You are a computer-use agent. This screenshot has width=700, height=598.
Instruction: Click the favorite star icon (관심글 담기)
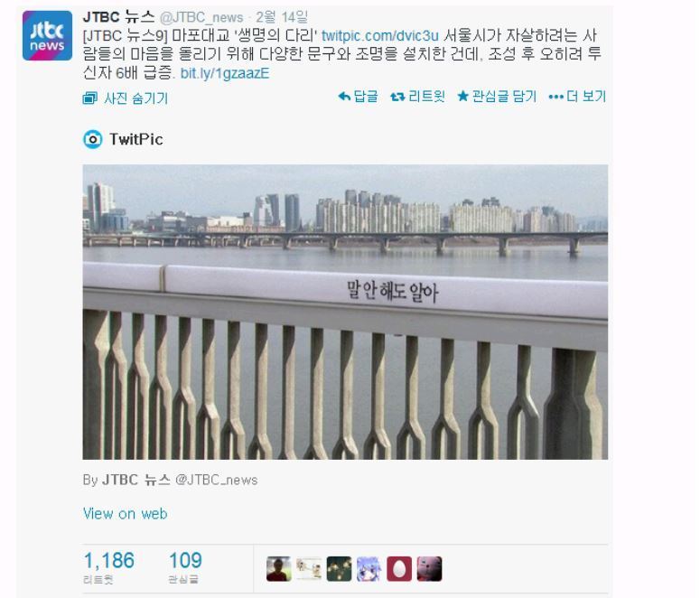462,96
